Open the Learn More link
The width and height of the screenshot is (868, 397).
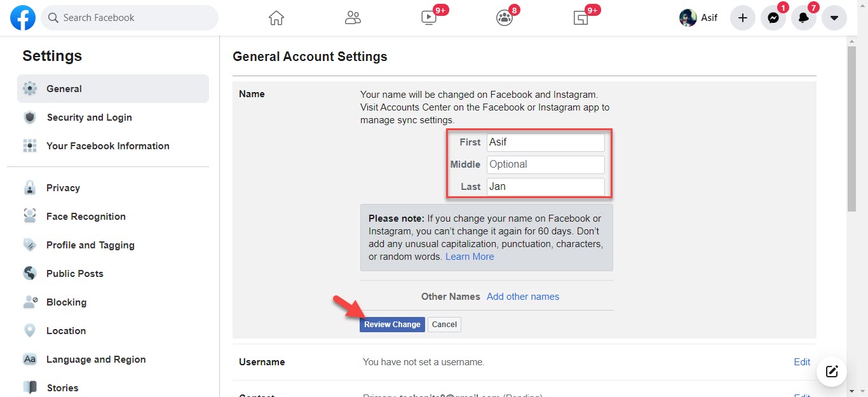pyautogui.click(x=470, y=257)
